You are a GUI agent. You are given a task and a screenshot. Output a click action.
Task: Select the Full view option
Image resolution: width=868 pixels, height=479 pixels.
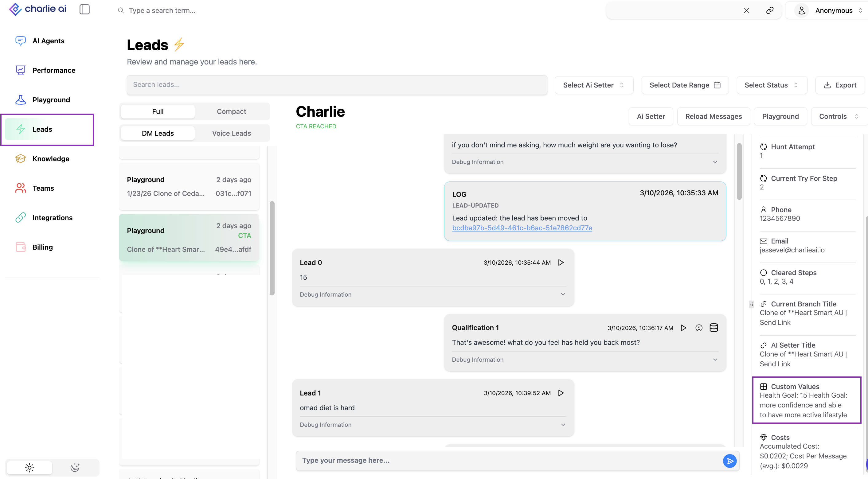[158, 111]
